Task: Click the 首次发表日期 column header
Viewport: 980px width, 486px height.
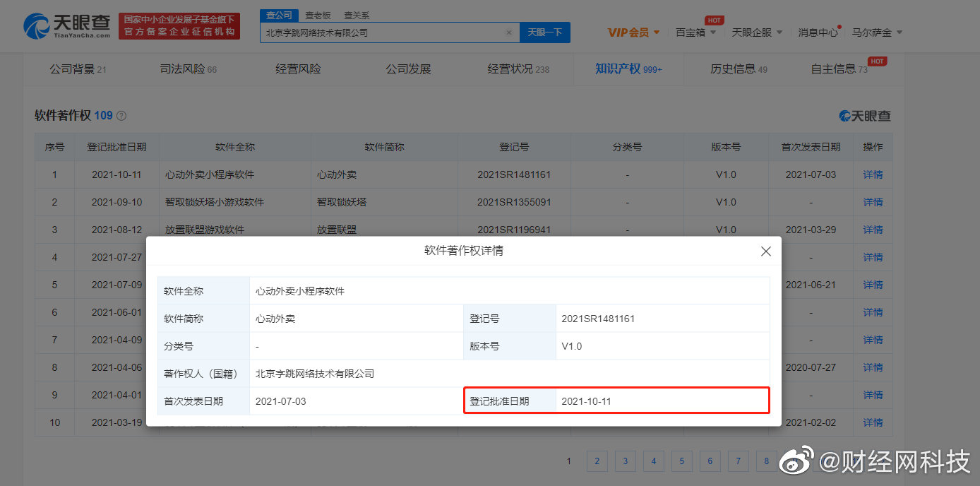Action: (x=811, y=147)
